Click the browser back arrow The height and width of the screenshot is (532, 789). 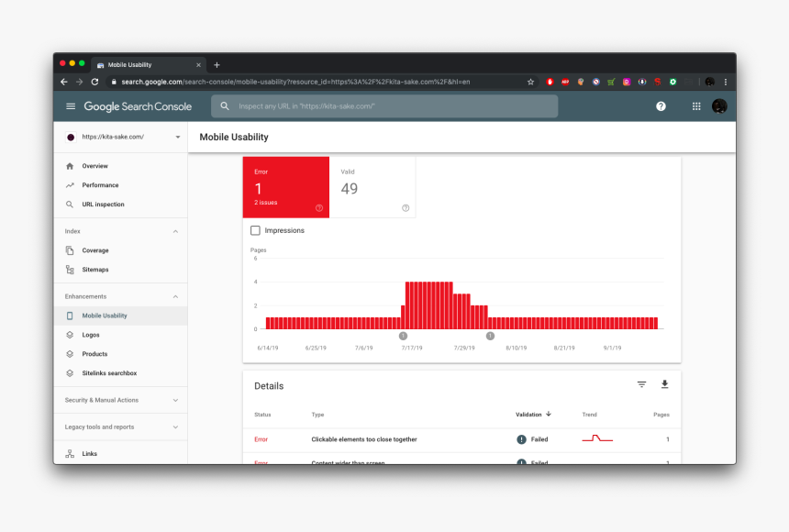pos(64,82)
